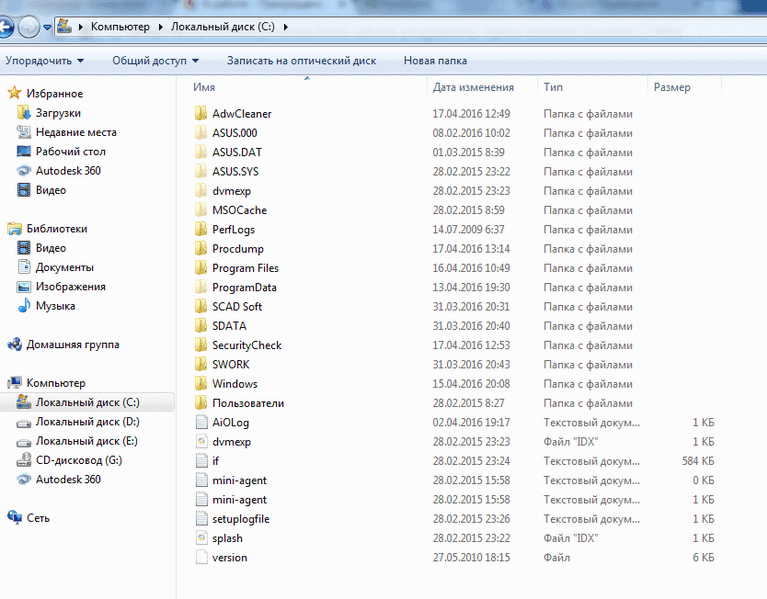The width and height of the screenshot is (767, 599).
Task: Open the Общий доступ dropdown menu
Action: [x=156, y=61]
